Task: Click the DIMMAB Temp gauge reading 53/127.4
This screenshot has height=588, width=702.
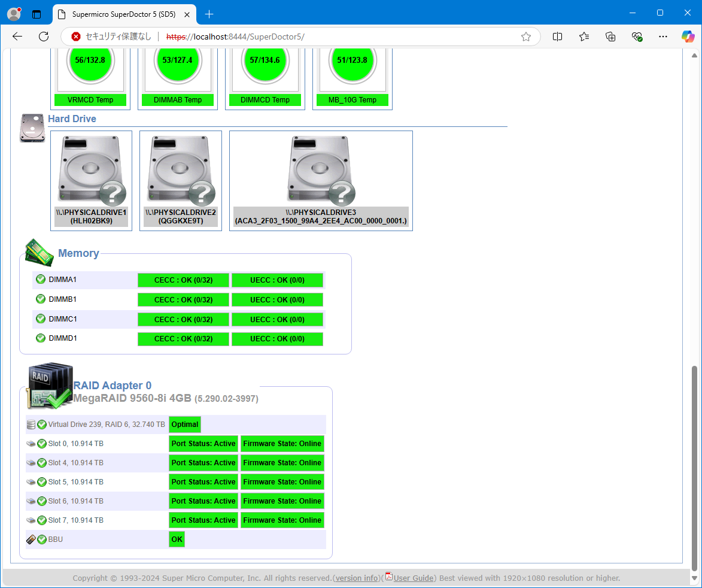Action: point(178,60)
